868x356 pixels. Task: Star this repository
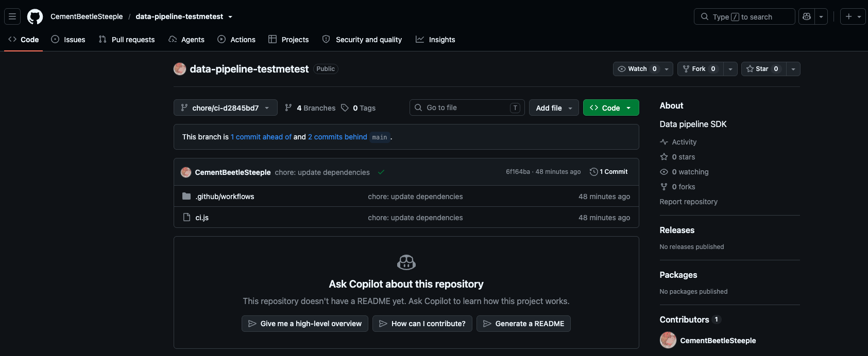point(763,69)
